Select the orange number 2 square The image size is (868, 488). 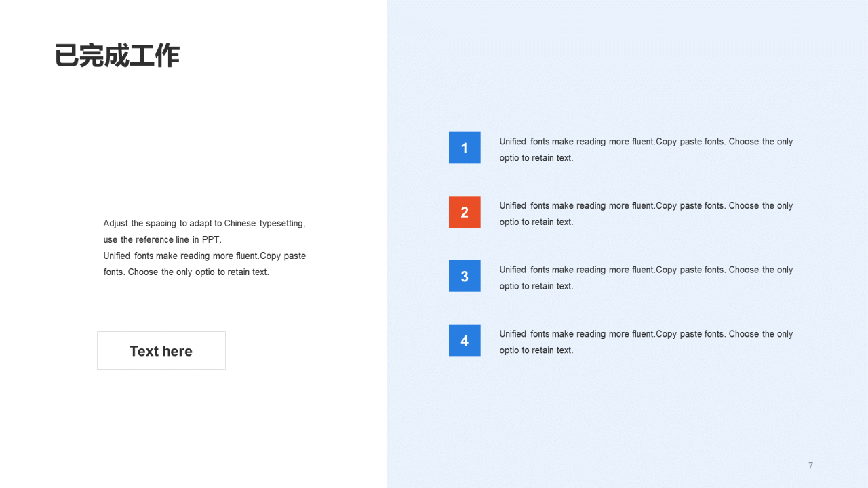click(465, 212)
